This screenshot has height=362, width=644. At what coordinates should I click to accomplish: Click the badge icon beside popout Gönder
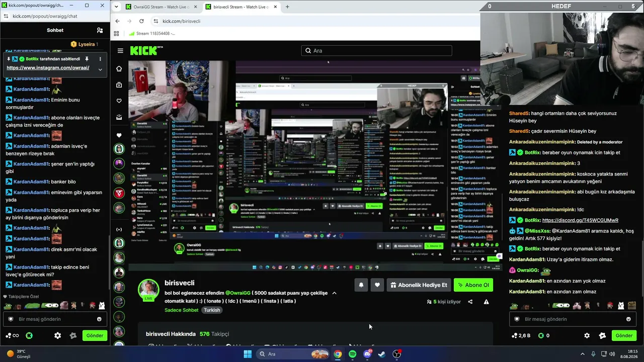pyautogui.click(x=73, y=335)
